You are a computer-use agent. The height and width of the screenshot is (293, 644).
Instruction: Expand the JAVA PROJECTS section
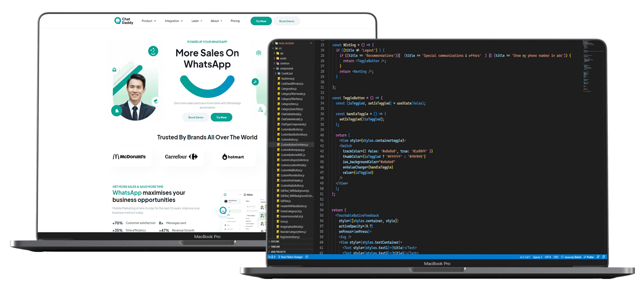tap(291, 251)
